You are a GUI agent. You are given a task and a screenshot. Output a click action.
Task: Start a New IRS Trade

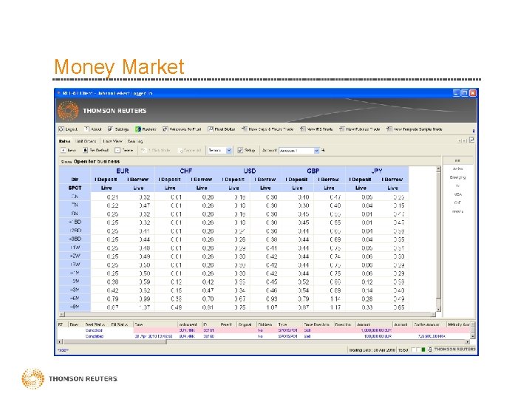(x=316, y=129)
